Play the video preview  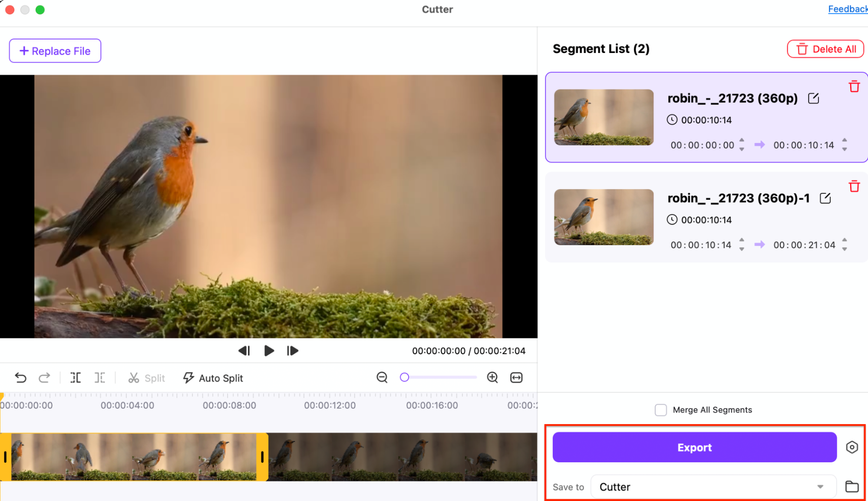click(x=269, y=351)
